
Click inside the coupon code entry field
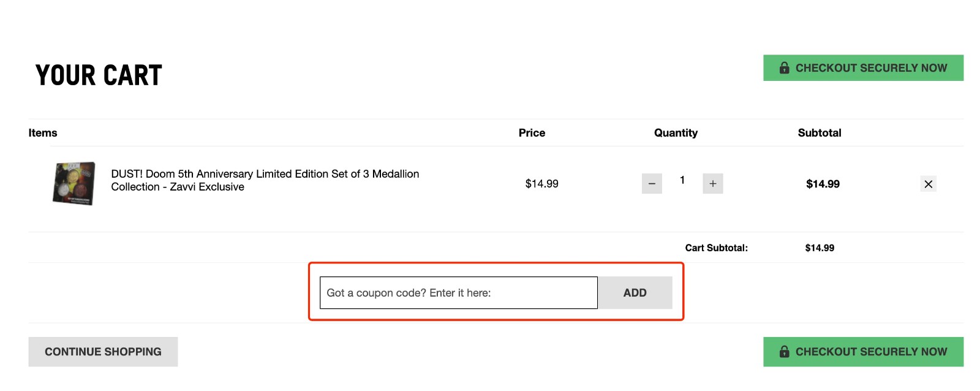(458, 292)
